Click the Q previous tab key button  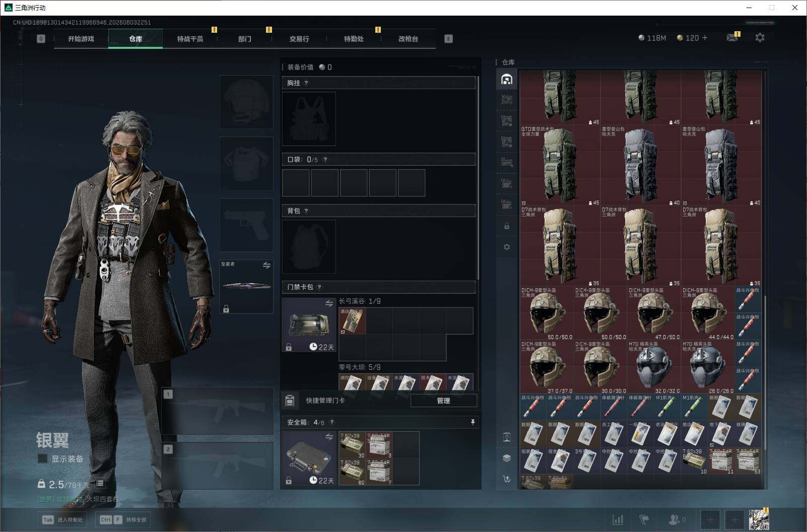(41, 39)
